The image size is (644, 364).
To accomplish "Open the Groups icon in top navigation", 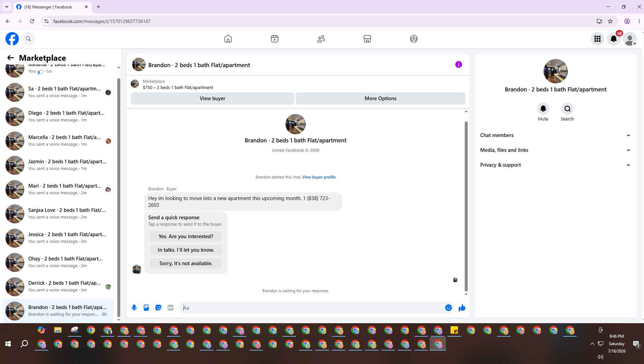I will point(414,39).
